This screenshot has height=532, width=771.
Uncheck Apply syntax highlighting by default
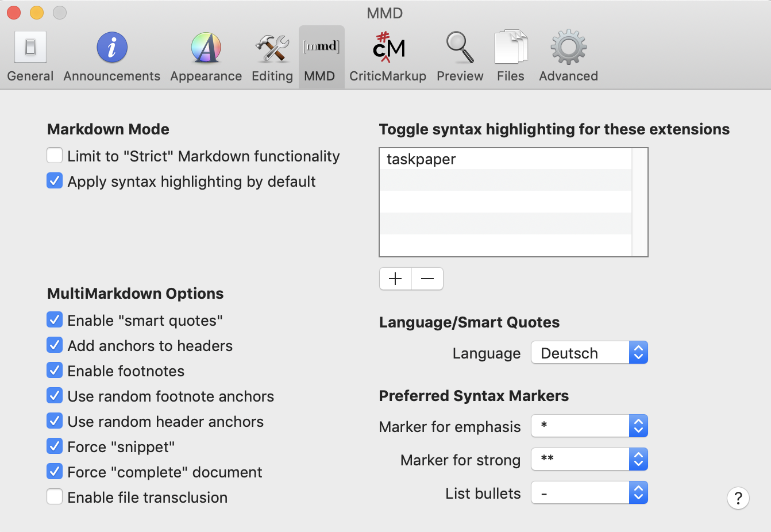coord(55,181)
